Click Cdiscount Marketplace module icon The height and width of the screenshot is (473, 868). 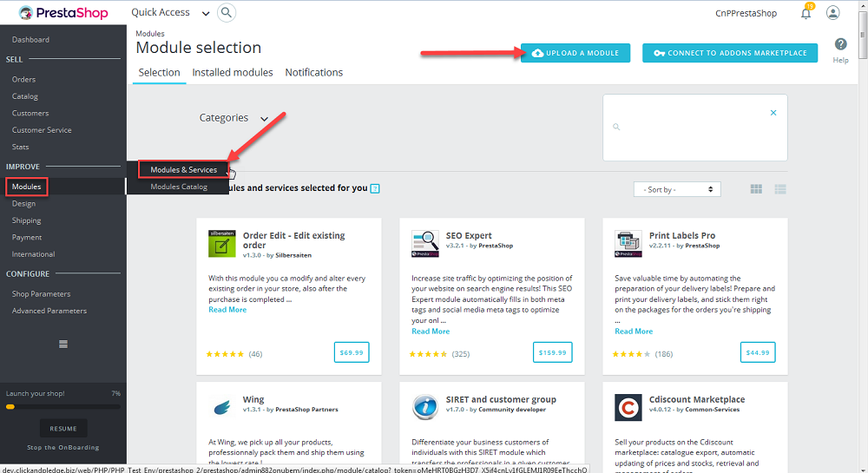(x=628, y=408)
